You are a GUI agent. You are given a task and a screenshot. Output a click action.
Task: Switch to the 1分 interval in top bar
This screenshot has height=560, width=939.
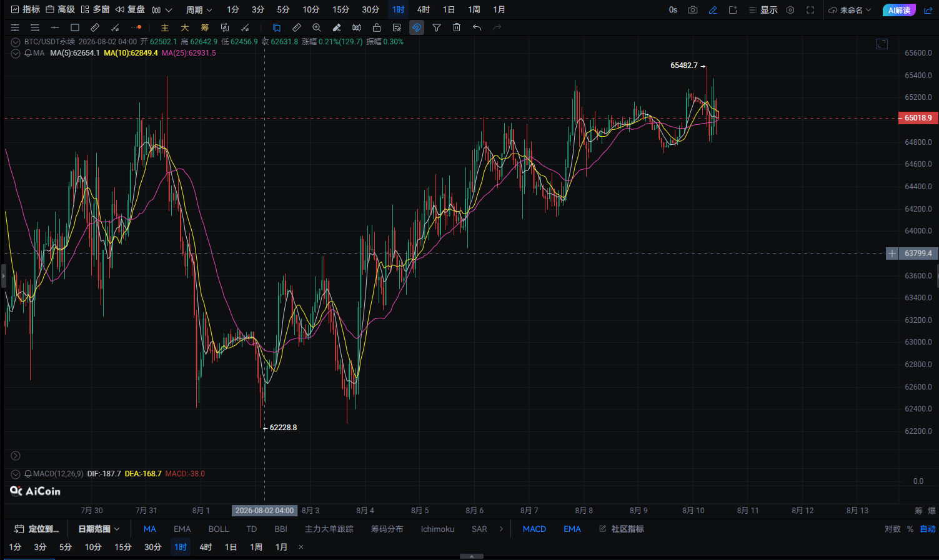233,10
